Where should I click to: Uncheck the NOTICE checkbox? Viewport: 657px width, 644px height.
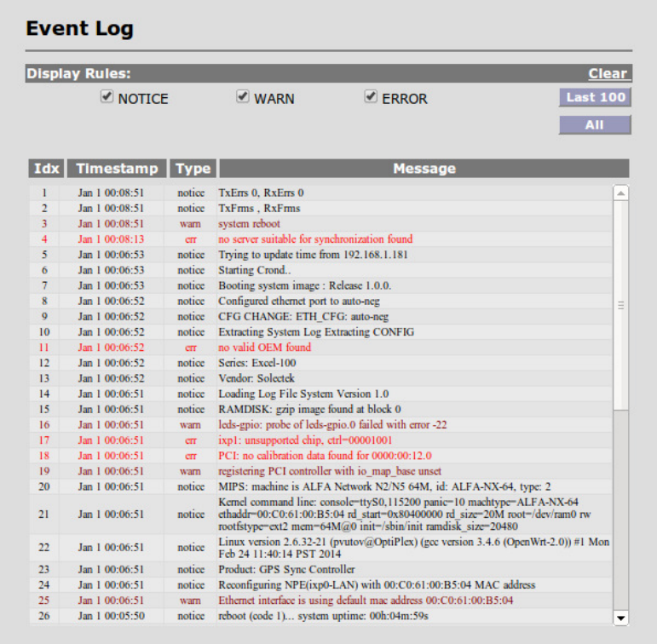[x=107, y=97]
